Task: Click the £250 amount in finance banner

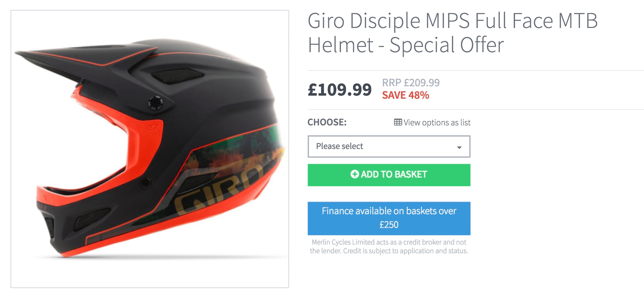Action: [389, 225]
